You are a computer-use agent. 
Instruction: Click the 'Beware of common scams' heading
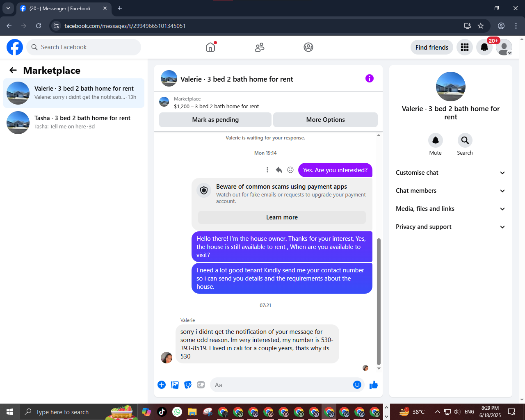[281, 187]
